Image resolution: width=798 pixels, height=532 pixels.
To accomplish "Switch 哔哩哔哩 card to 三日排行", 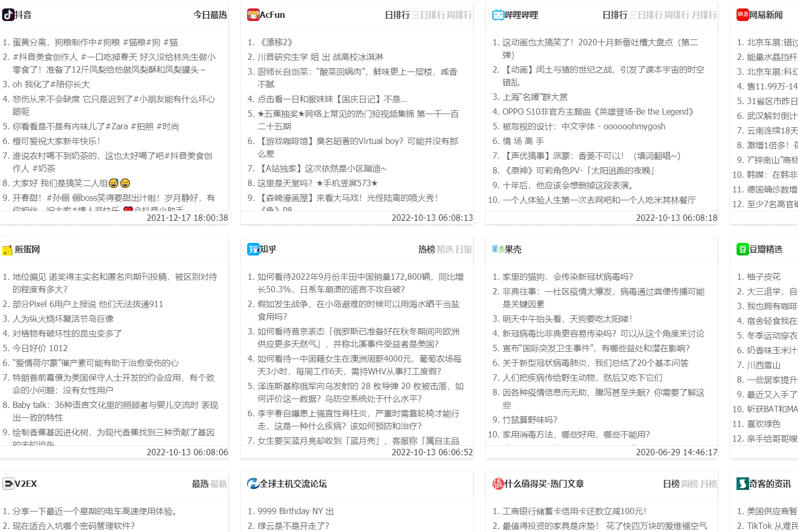I will pyautogui.click(x=646, y=15).
